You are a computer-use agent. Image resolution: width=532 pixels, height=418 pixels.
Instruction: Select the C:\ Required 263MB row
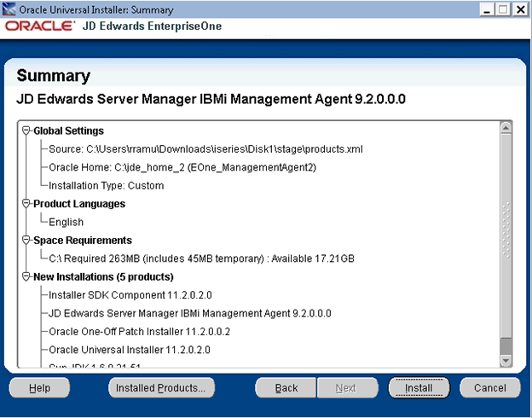(x=201, y=258)
